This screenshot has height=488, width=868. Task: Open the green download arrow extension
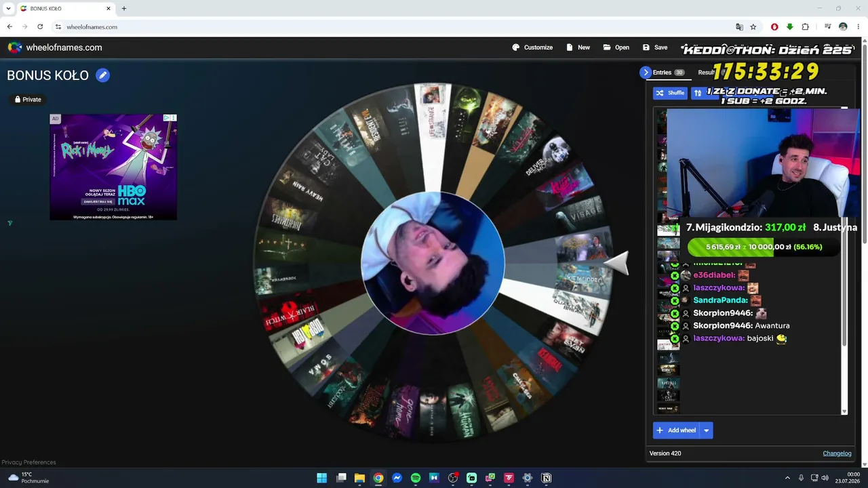789,27
